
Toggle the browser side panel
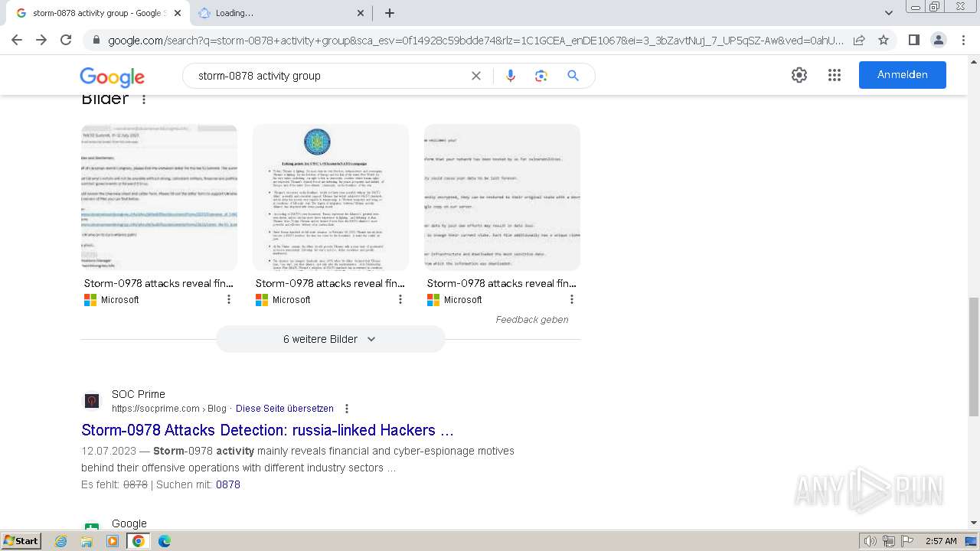[x=913, y=40]
